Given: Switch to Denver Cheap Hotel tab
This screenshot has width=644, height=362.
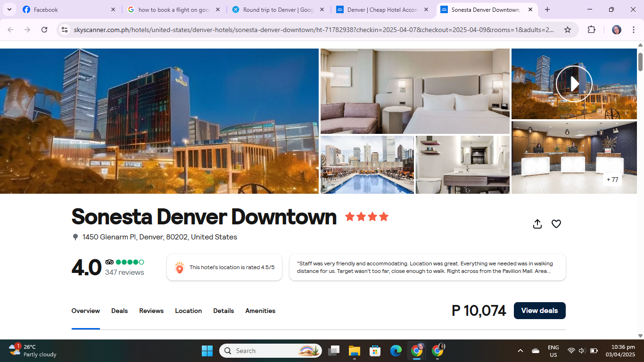Looking at the screenshot, I should 382,9.
